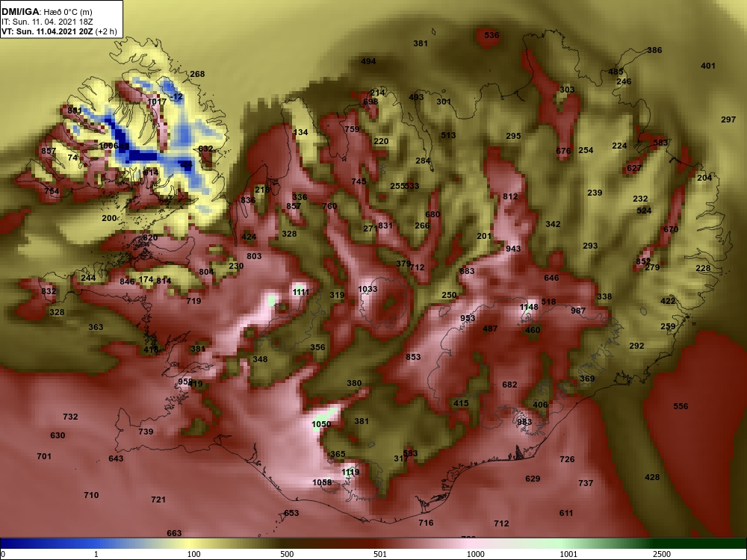Click the 983 value label
Screen dimensions: 747x560
[x=524, y=423]
